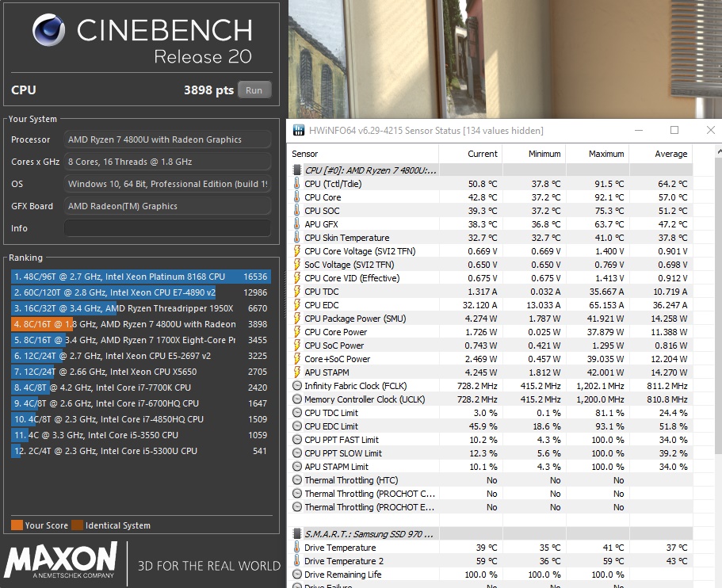Click the thermometer icon beside CPU SOC
The image size is (722, 588).
tap(296, 211)
